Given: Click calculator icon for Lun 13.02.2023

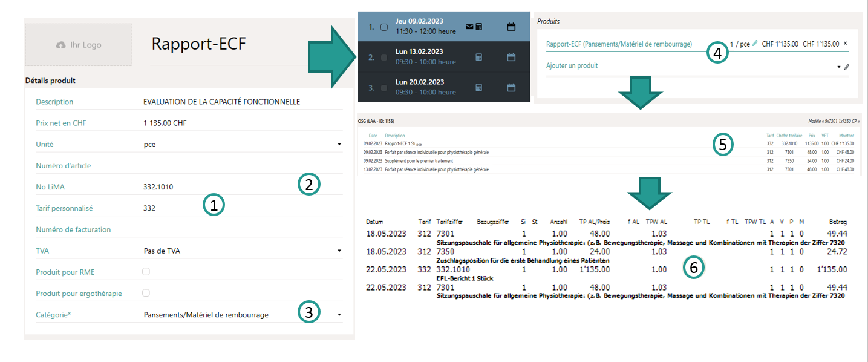Looking at the screenshot, I should pos(478,58).
